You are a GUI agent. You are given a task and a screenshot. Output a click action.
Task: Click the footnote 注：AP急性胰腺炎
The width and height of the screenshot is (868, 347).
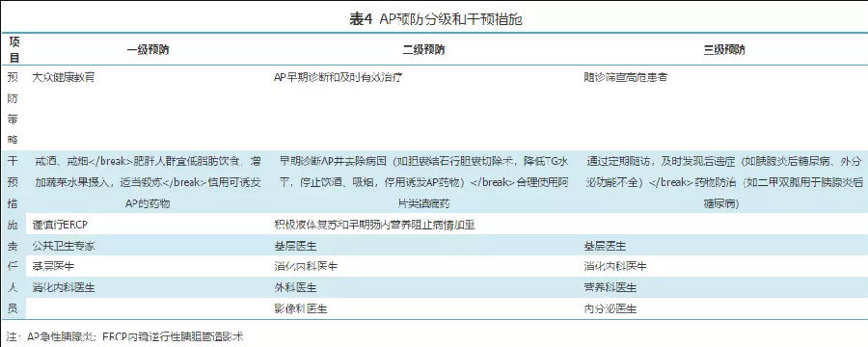(125, 336)
